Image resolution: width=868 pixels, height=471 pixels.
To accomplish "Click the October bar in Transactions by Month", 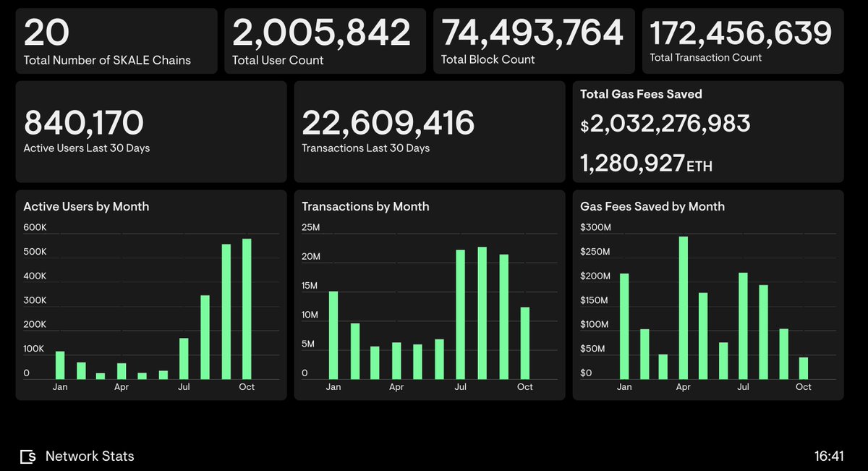I will coord(524,344).
